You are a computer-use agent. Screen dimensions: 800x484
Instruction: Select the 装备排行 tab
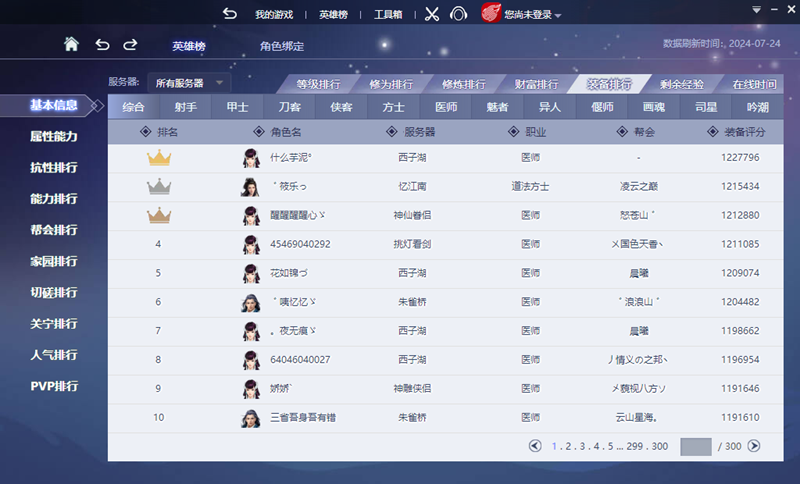(609, 84)
